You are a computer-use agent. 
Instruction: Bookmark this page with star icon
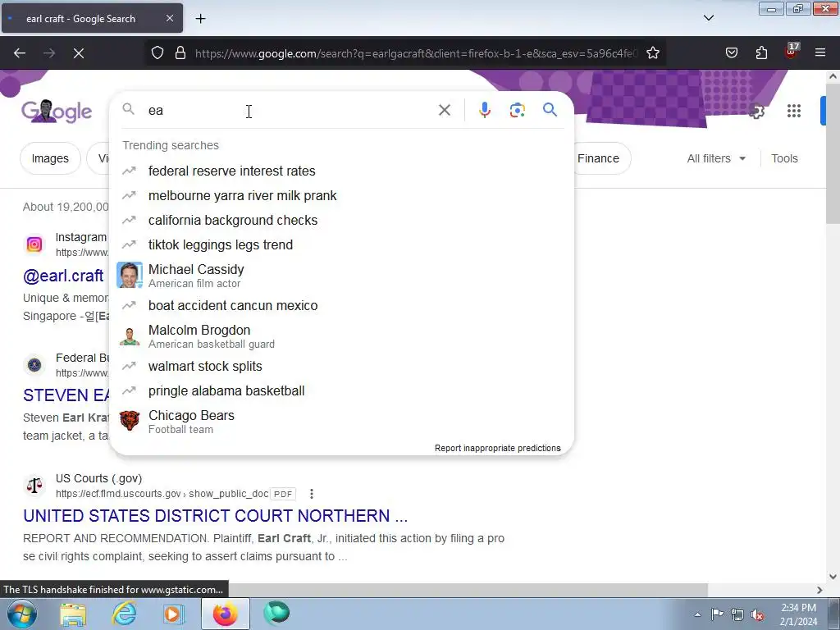click(652, 53)
